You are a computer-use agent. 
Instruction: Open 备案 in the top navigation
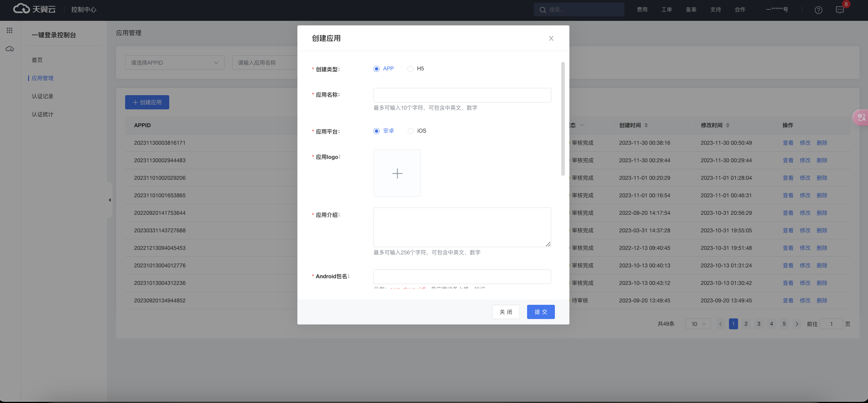pyautogui.click(x=691, y=10)
